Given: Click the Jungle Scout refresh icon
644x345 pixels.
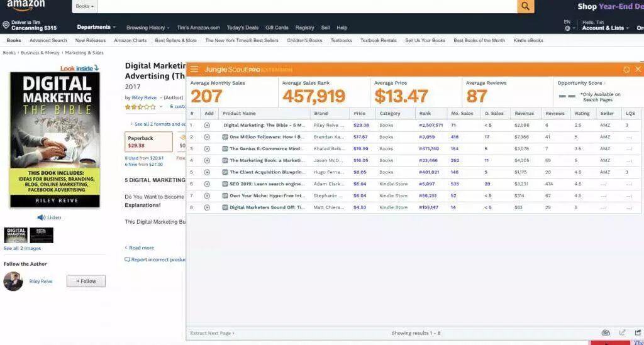Looking at the screenshot, I should (x=626, y=70).
